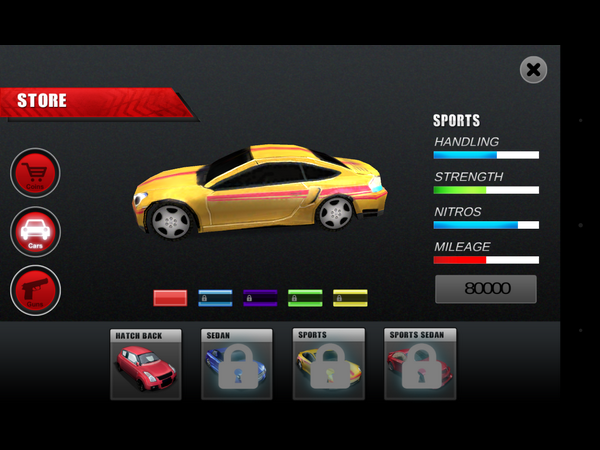Tap the locked Sedan car thumbnail
This screenshot has width=600, height=450.
[x=237, y=364]
